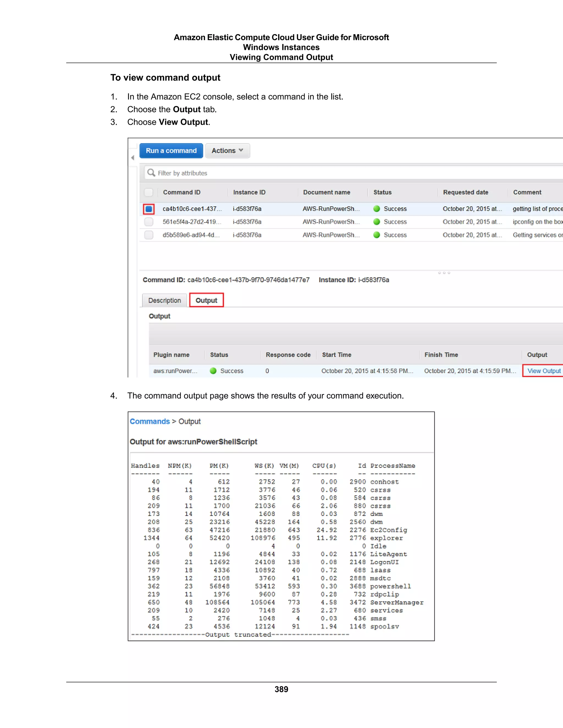Screen dimensions: 563x728
Task: Check the d5b589e6-ad94-4d command checkbox
Action: (149, 235)
